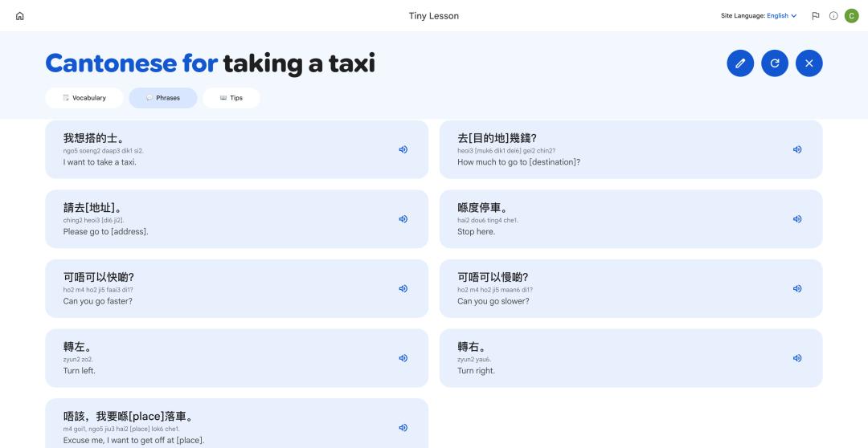Regenerate the lesson with the refresh icon

(x=775, y=63)
